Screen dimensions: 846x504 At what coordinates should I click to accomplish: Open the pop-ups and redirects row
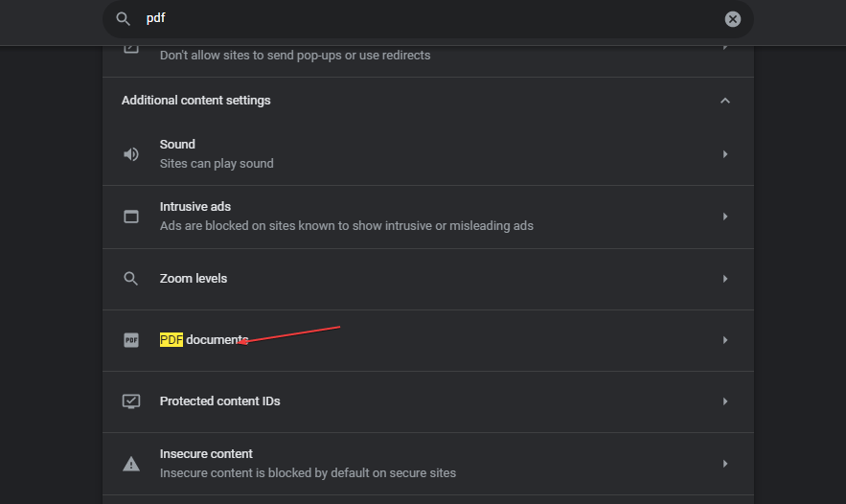[294, 55]
